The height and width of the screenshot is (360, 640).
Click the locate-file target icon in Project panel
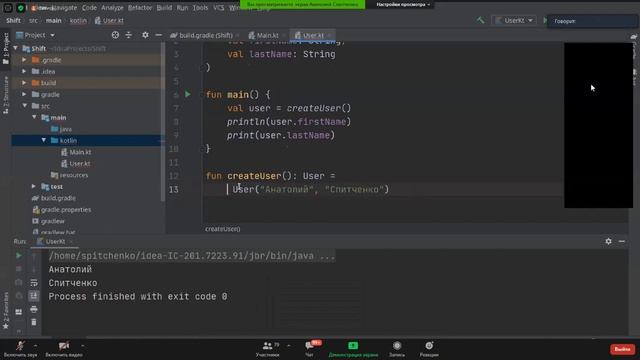(116, 35)
